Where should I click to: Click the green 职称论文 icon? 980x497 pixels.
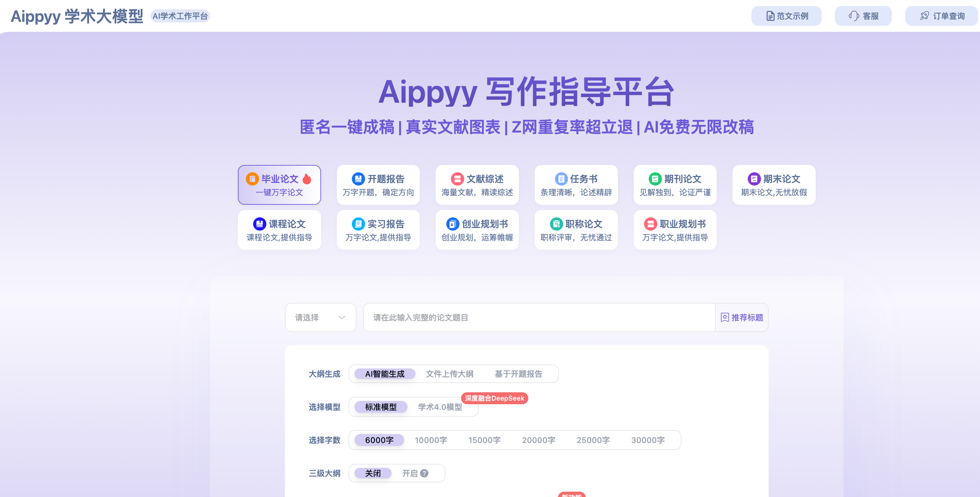click(x=556, y=224)
